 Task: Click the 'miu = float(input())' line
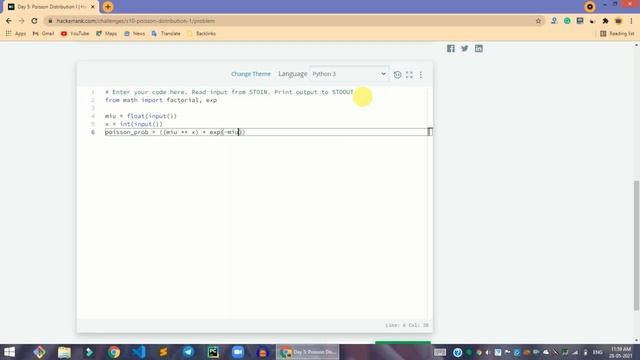click(141, 116)
